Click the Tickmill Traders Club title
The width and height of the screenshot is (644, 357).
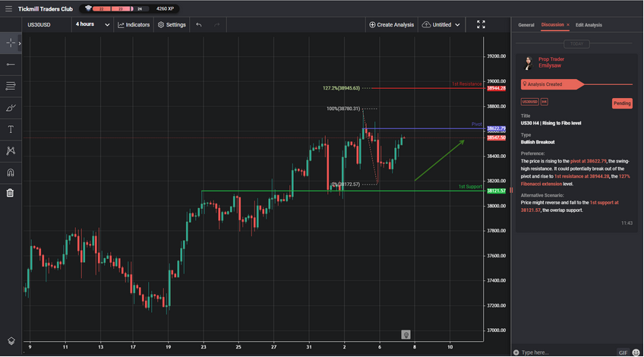click(x=45, y=8)
